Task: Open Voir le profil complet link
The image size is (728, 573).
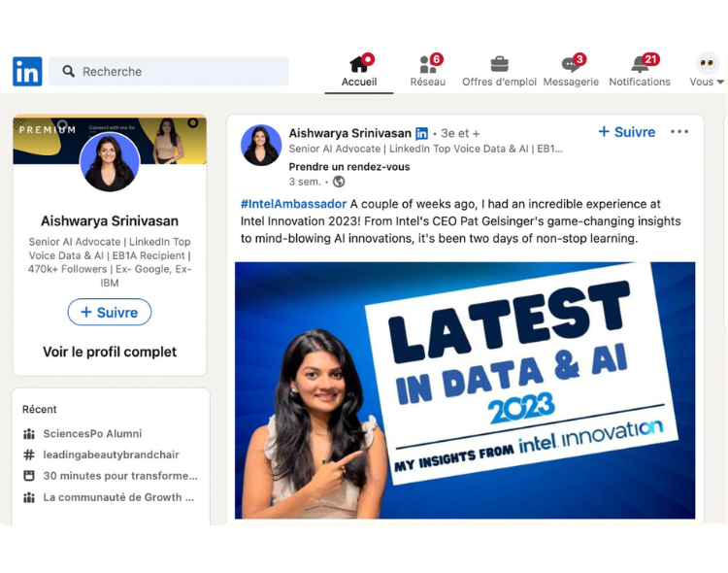Action: point(110,352)
